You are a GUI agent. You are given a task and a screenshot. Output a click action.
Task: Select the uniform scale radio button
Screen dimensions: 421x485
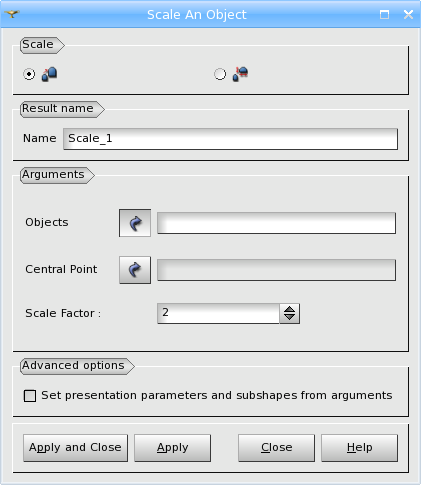(29, 74)
